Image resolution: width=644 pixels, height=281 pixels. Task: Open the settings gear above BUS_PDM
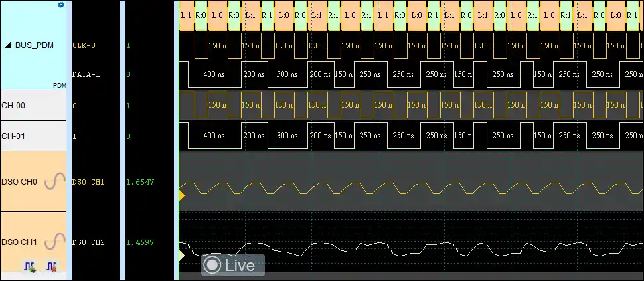point(61,5)
